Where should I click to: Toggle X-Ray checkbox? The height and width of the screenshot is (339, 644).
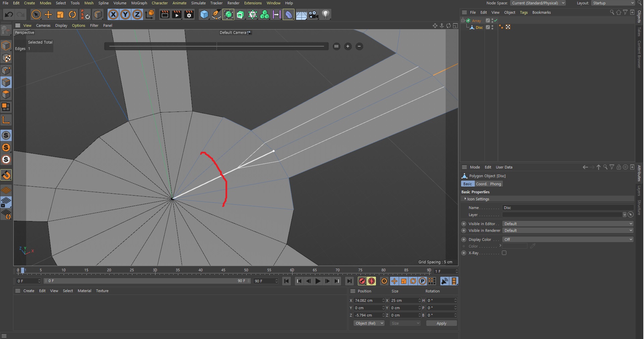point(504,253)
